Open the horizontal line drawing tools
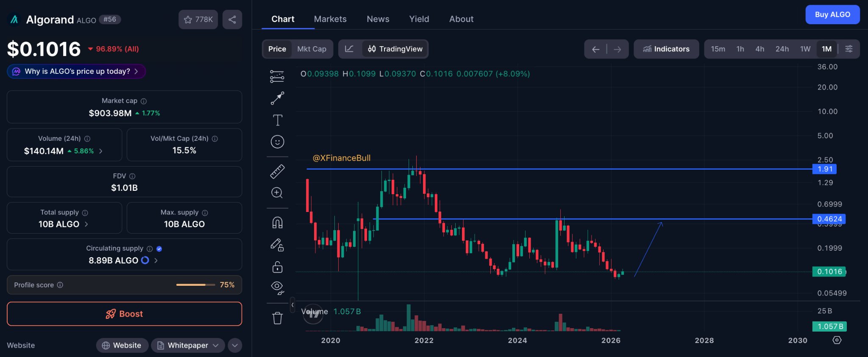 pyautogui.click(x=277, y=76)
